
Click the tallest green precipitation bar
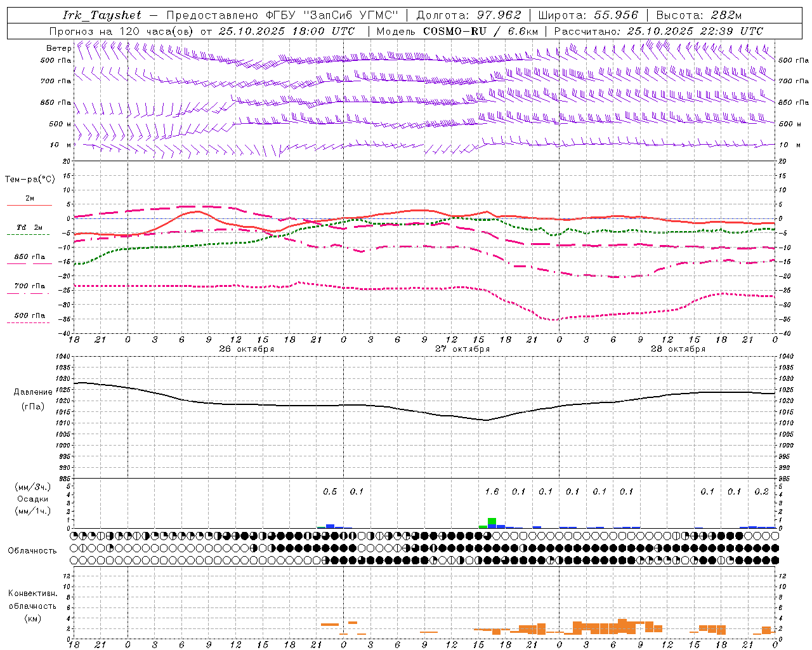[x=492, y=521]
